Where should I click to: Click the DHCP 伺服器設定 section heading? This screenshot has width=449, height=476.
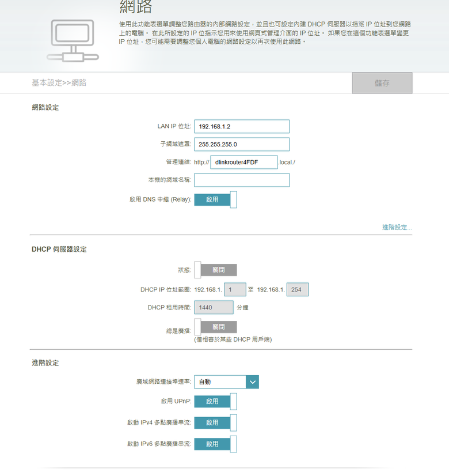pos(59,249)
